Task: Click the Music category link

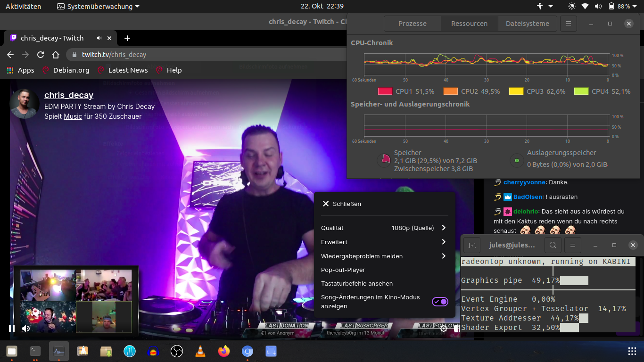Action: tap(73, 116)
